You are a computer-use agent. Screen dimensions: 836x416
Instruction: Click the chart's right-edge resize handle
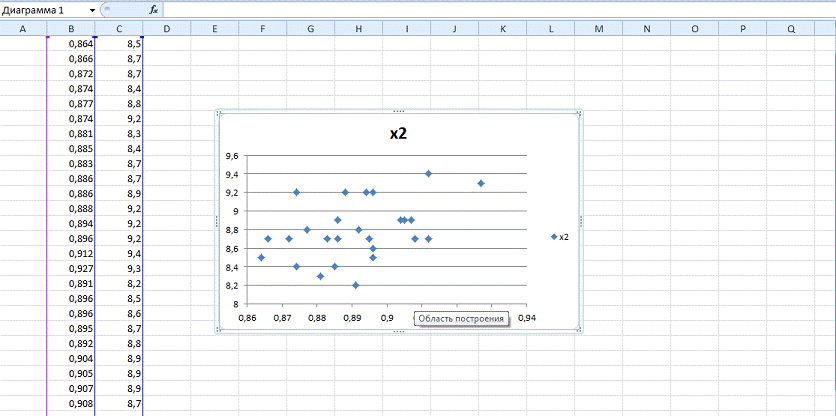click(x=581, y=221)
